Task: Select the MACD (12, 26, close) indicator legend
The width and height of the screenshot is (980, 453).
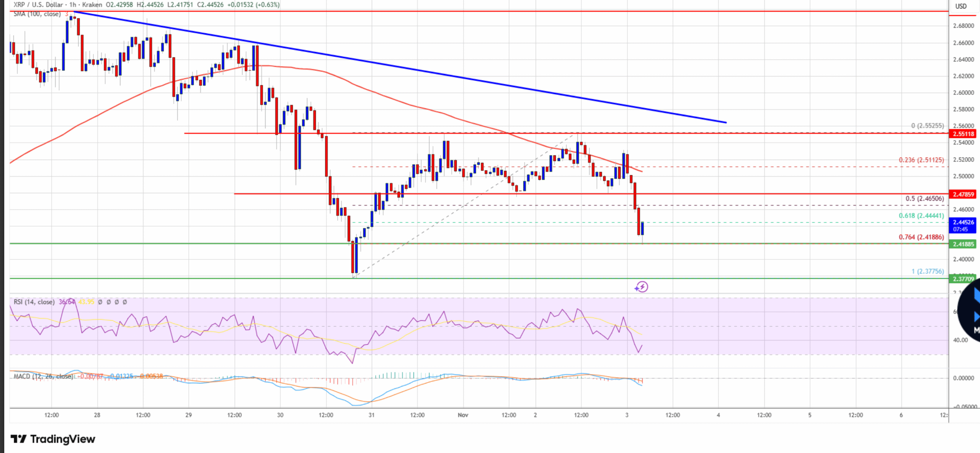Action: click(x=43, y=376)
